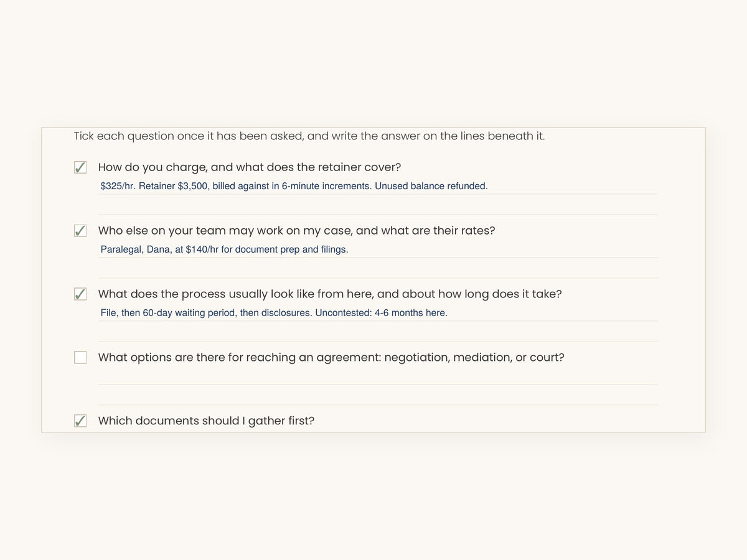Viewport: 747px width, 560px height.
Task: Click the 'Tick each question once it has been asked' instruction
Action: 309,136
